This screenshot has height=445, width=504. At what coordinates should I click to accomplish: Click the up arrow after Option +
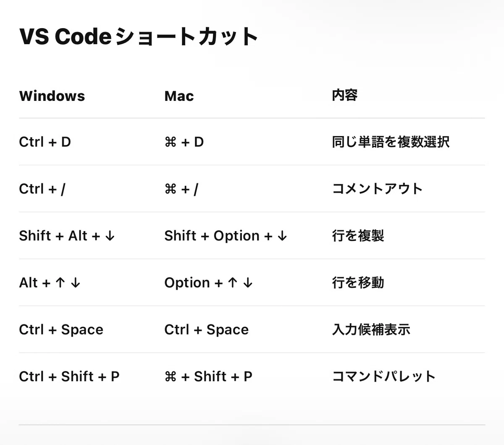(x=233, y=283)
